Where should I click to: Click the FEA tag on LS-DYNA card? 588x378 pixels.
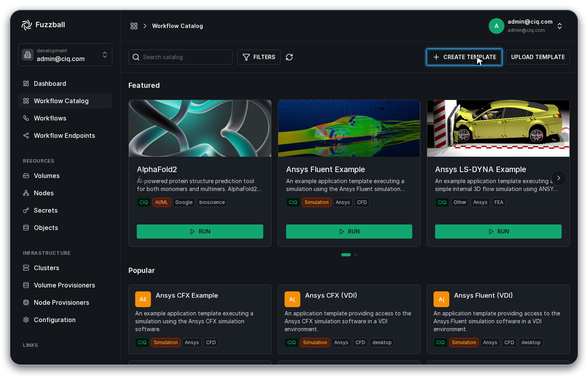499,202
